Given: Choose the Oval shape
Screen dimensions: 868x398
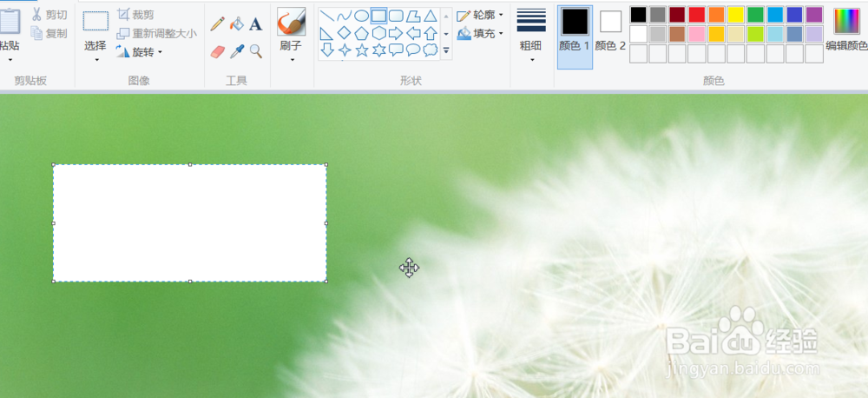Looking at the screenshot, I should 361,16.
